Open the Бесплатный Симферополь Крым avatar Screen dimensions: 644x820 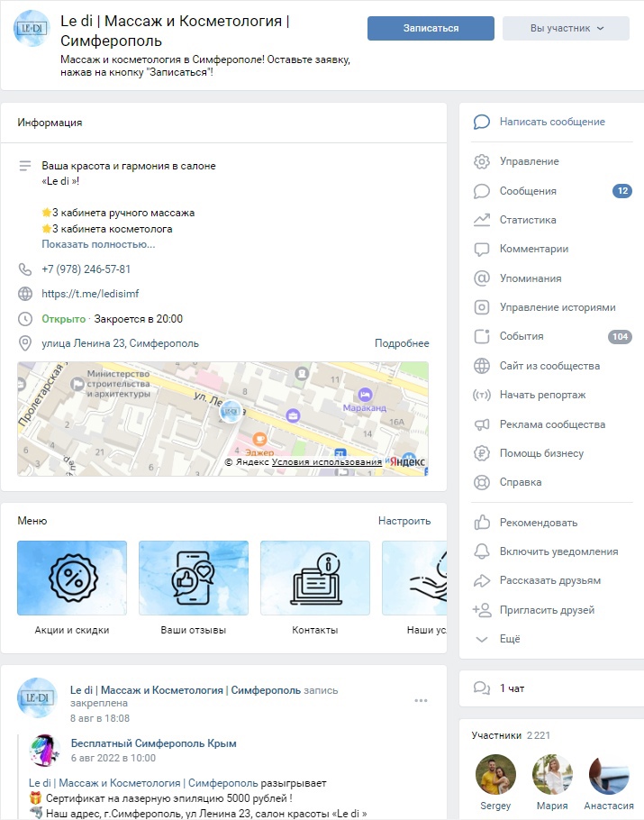coord(44,750)
